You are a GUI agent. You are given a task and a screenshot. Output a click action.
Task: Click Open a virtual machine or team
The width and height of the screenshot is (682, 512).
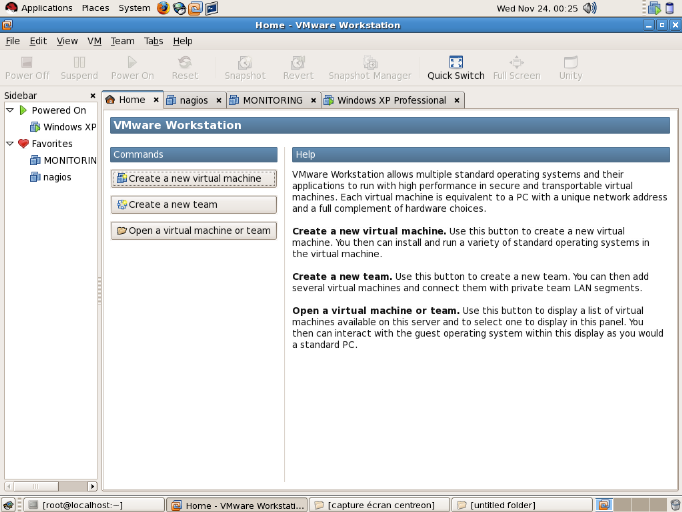(194, 231)
